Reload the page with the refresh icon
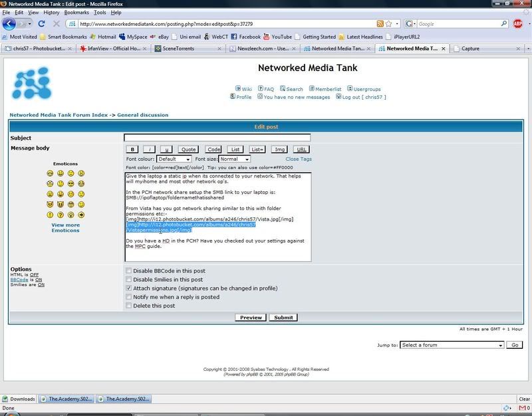532x416 pixels. (42, 24)
